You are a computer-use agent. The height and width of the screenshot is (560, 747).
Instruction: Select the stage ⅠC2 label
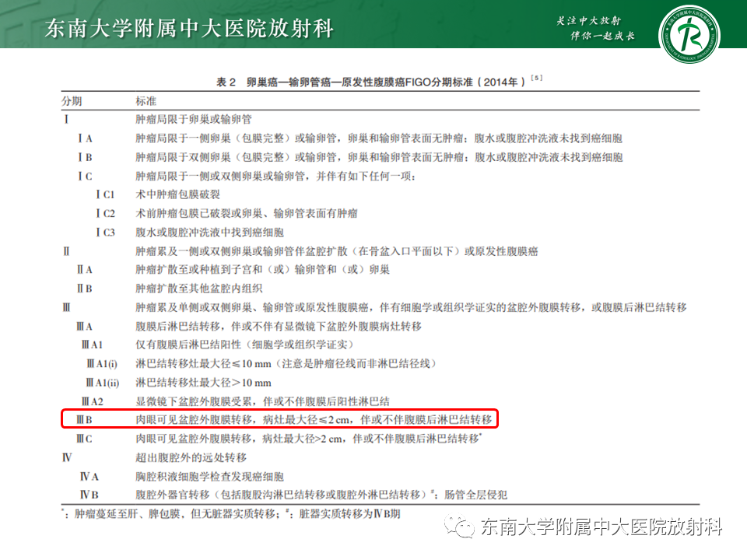pos(105,213)
